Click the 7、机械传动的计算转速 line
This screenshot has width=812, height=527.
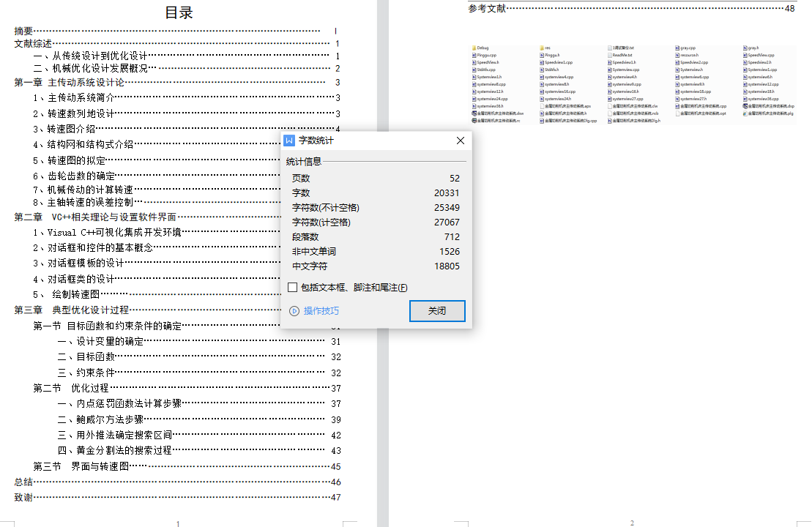point(157,190)
